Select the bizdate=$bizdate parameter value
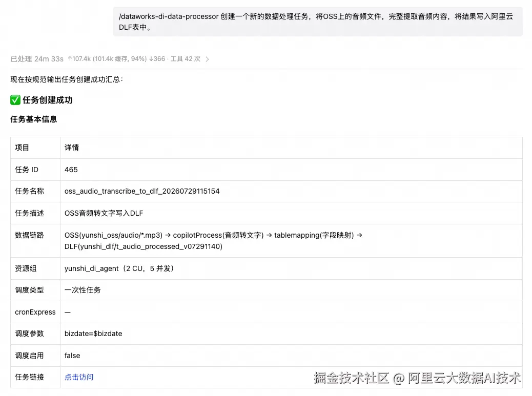Screen dimensions: 532x396 (x=93, y=334)
